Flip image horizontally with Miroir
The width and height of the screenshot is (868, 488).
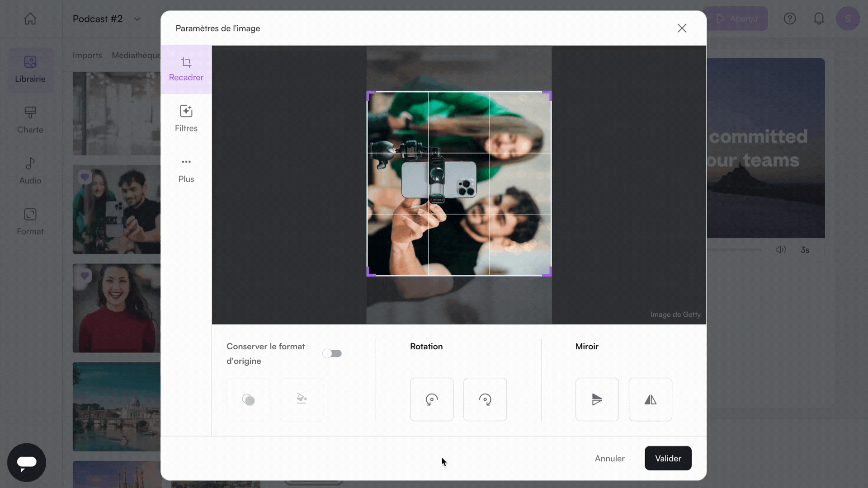pyautogui.click(x=651, y=399)
